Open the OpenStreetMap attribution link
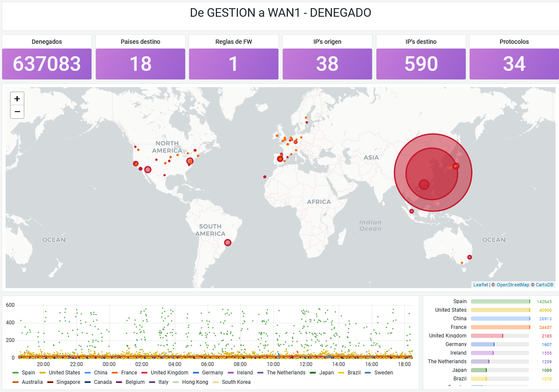 click(x=513, y=285)
